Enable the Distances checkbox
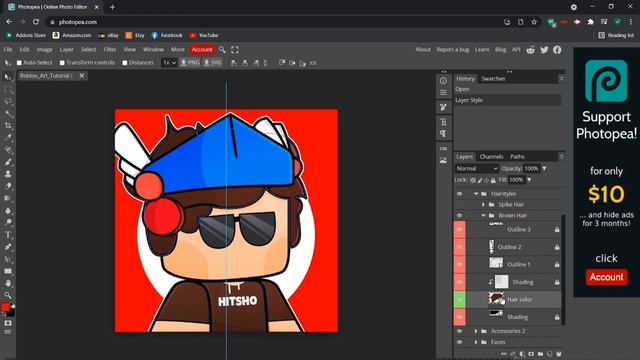This screenshot has height=360, width=640. pyautogui.click(x=125, y=63)
